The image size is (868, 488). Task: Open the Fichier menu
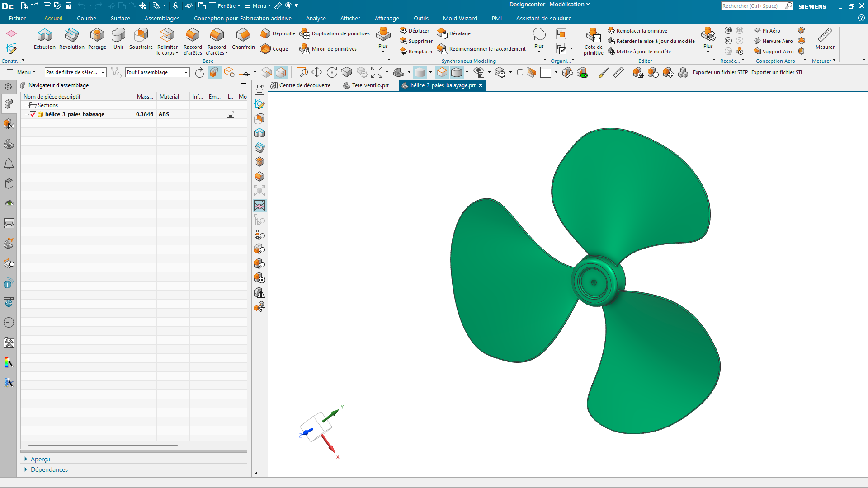pos(17,19)
